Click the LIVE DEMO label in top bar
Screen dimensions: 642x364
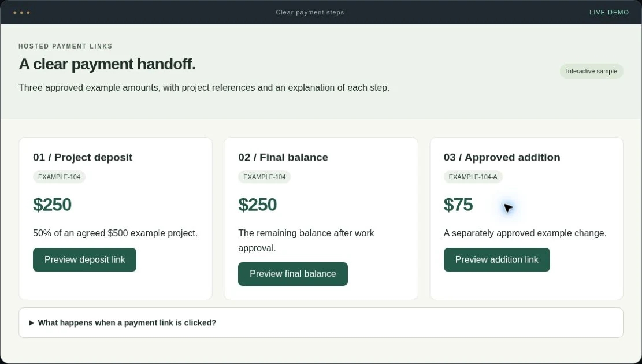(609, 12)
